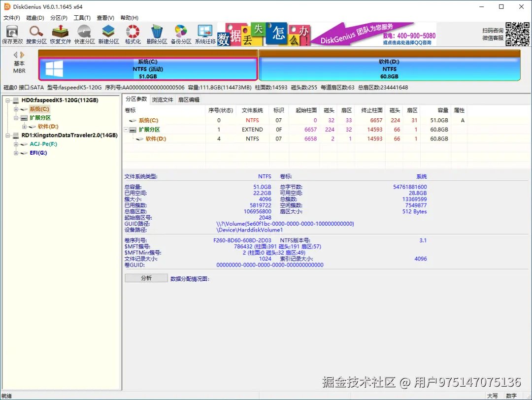Click the Search Partition (搜索分区) icon
Image resolution: width=532 pixels, height=400 pixels.
[36, 34]
